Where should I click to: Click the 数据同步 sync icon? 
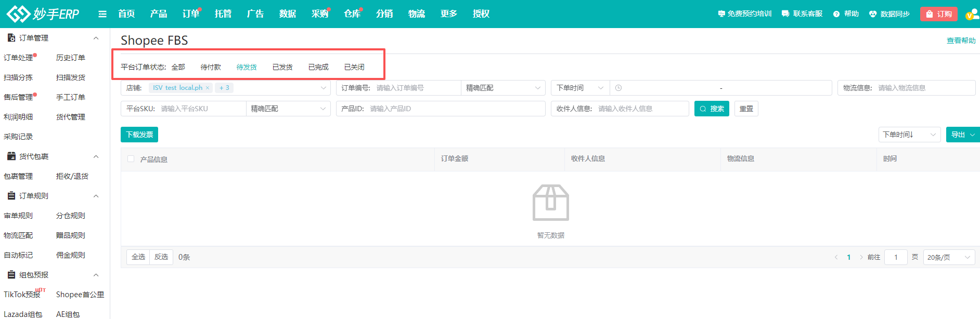[873, 14]
